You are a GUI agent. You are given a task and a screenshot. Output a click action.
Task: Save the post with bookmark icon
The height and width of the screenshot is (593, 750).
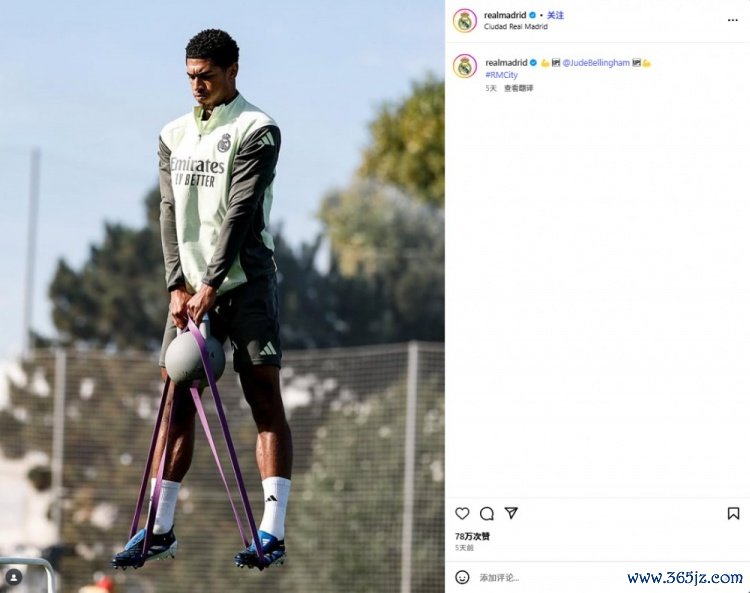point(733,514)
